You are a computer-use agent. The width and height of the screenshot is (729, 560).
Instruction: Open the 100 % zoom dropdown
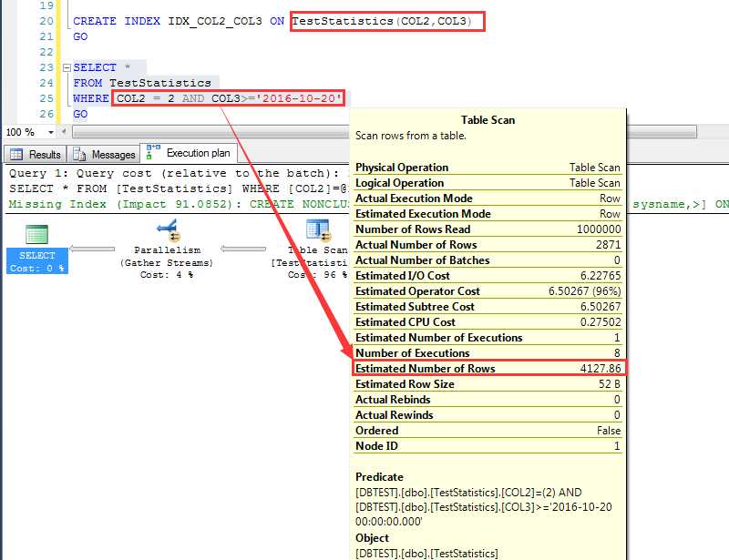click(51, 132)
